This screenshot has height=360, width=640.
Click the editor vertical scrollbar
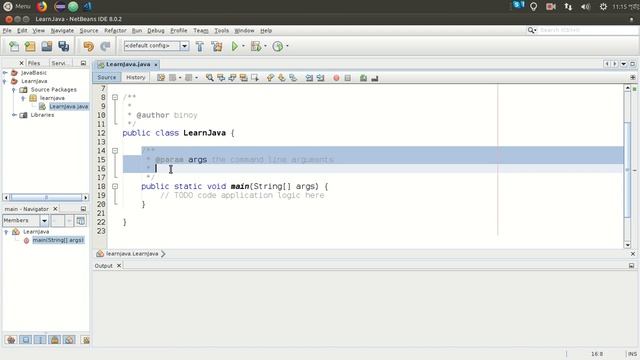pyautogui.click(x=627, y=169)
